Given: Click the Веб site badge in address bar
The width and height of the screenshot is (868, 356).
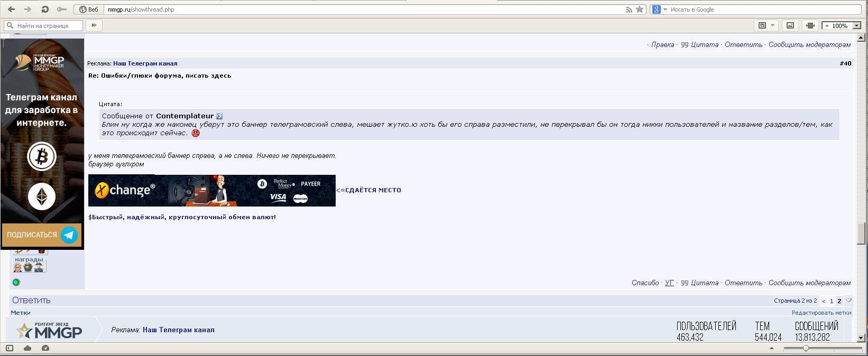Looking at the screenshot, I should [88, 10].
